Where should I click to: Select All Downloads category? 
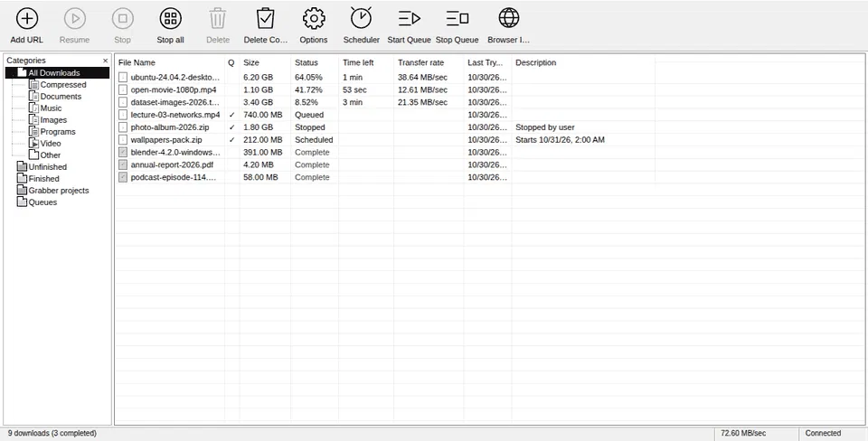tap(58, 73)
